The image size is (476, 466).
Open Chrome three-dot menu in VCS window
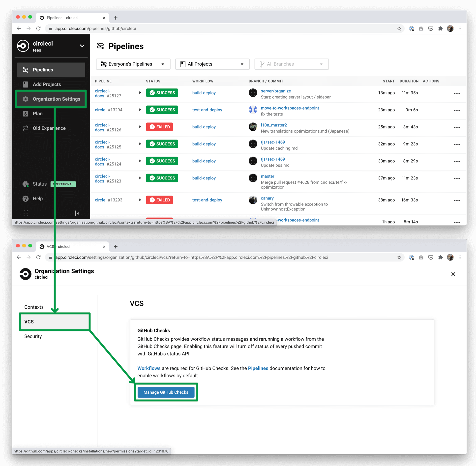click(x=460, y=257)
